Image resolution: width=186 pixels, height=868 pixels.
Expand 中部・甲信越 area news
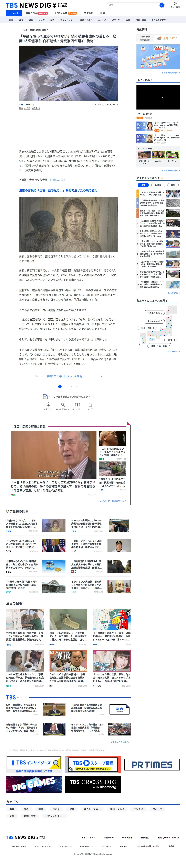[x=155, y=321]
